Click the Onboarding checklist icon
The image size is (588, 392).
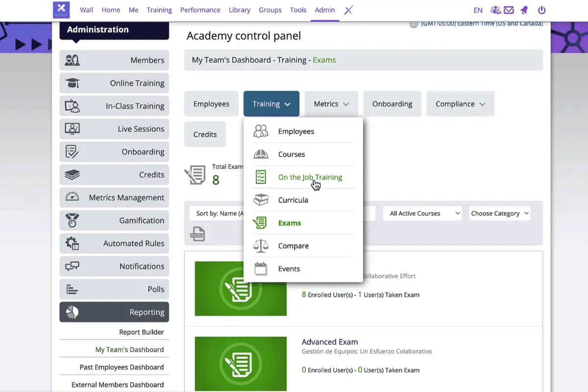click(73, 152)
